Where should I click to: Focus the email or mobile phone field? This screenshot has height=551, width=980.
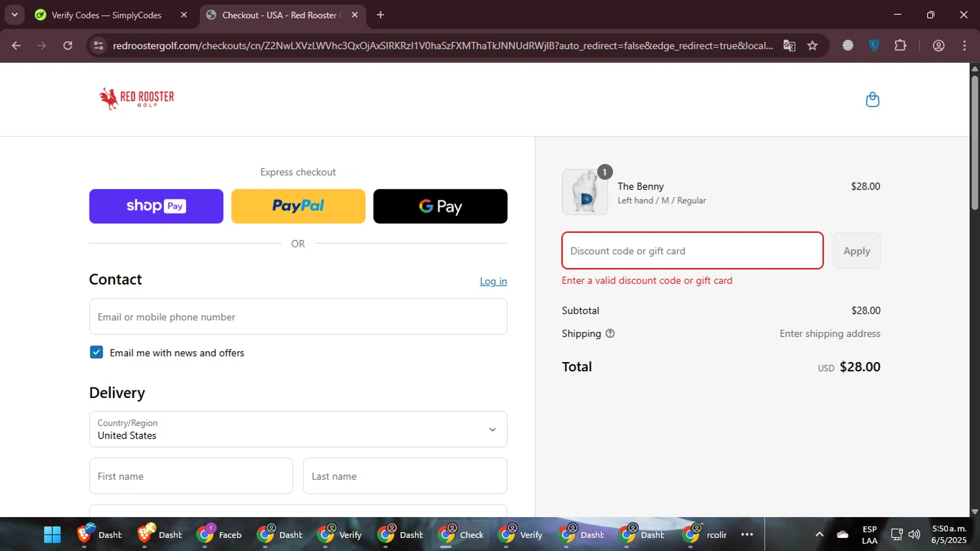point(298,317)
